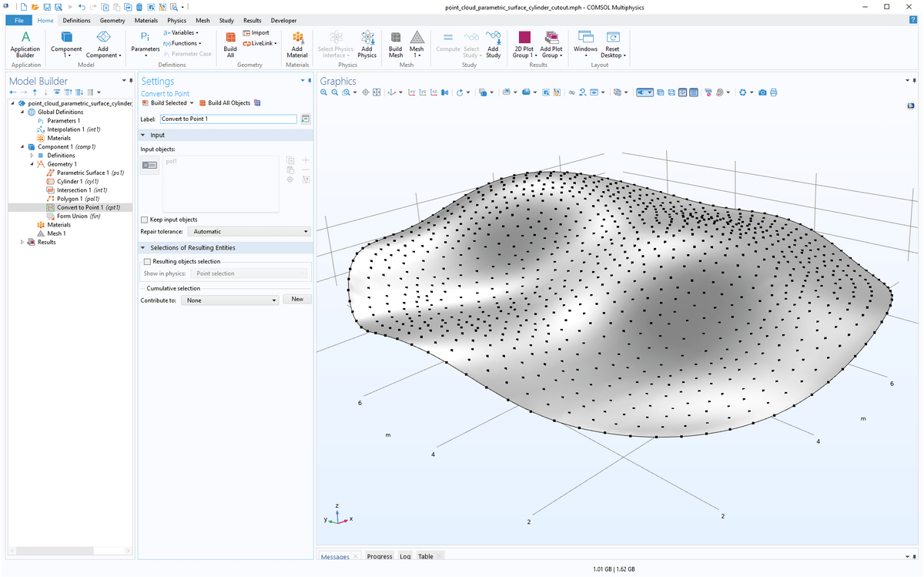Image resolution: width=924 pixels, height=577 pixels.
Task: Click the New button for cumulative selection
Action: [x=296, y=299]
